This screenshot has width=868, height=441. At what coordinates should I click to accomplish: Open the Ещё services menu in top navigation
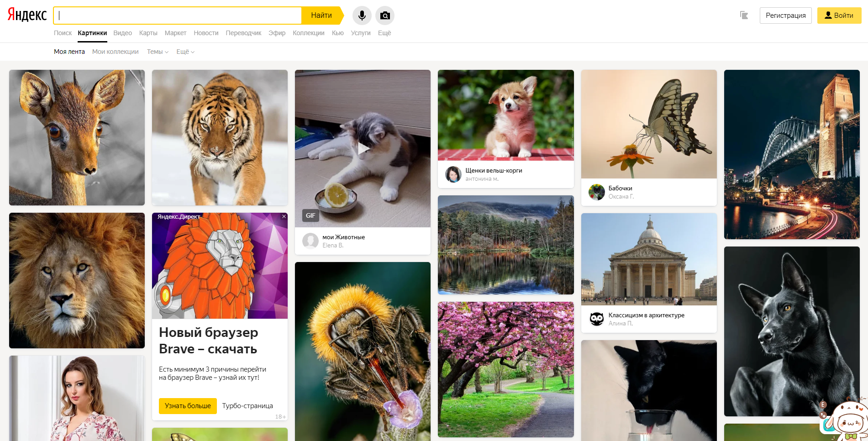pyautogui.click(x=384, y=33)
